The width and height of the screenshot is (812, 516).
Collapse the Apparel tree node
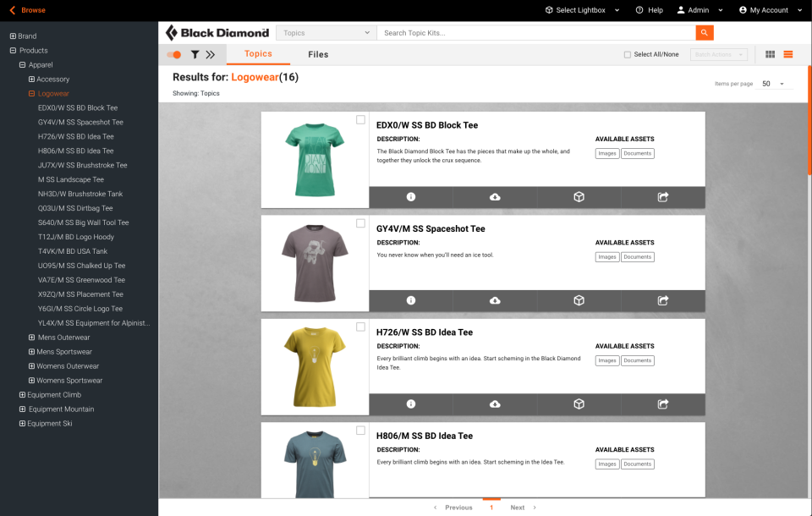(x=22, y=65)
